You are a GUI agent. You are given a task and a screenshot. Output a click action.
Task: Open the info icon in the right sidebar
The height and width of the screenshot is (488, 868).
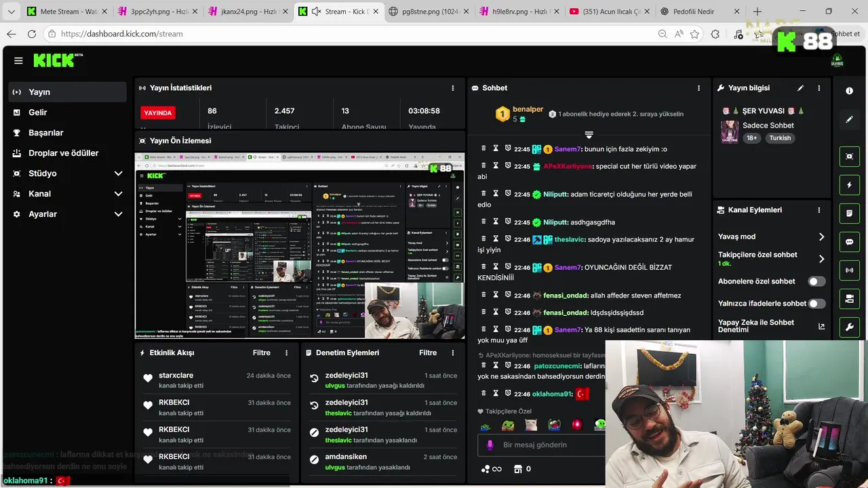tap(849, 91)
